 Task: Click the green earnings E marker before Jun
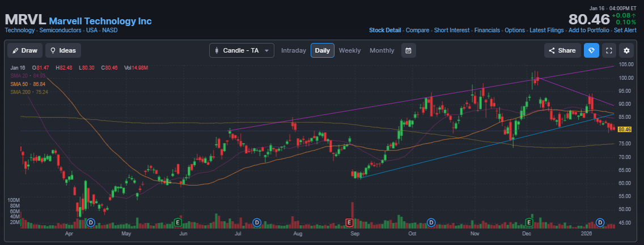(178, 222)
